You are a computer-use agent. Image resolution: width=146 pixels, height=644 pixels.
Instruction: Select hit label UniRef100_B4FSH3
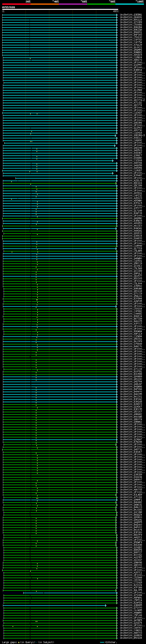coord(131,35)
